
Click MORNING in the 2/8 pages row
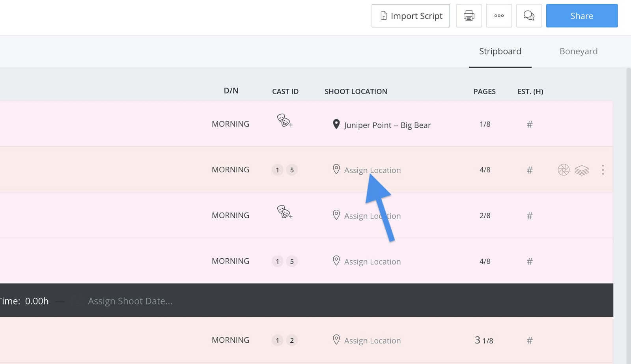point(230,215)
